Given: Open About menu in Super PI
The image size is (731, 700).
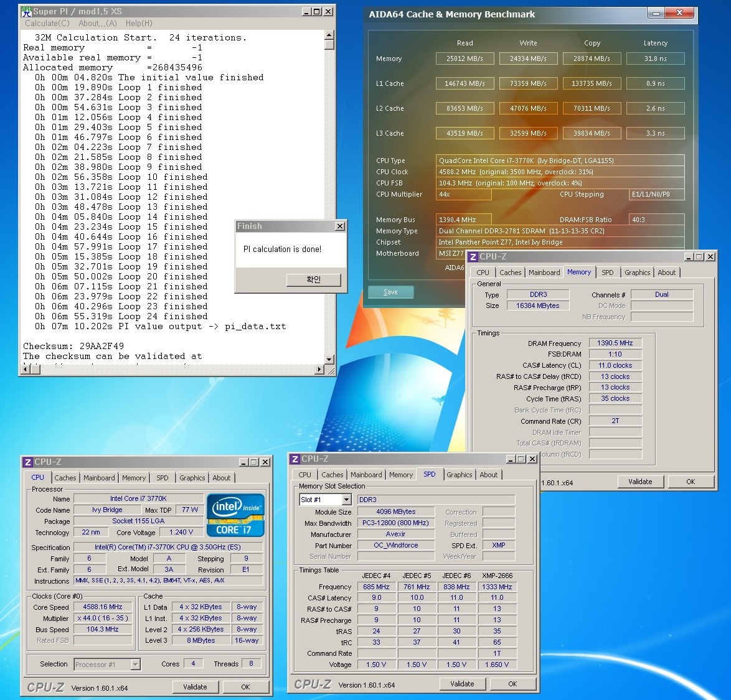Looking at the screenshot, I should point(97,23).
